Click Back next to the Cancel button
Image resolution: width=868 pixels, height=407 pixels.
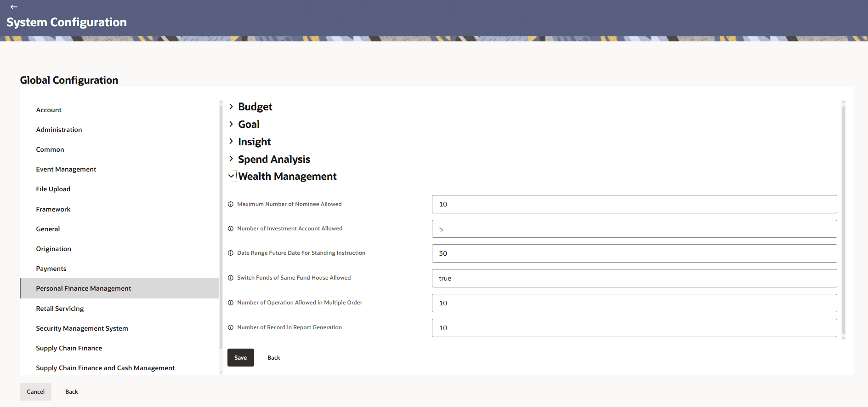click(72, 392)
